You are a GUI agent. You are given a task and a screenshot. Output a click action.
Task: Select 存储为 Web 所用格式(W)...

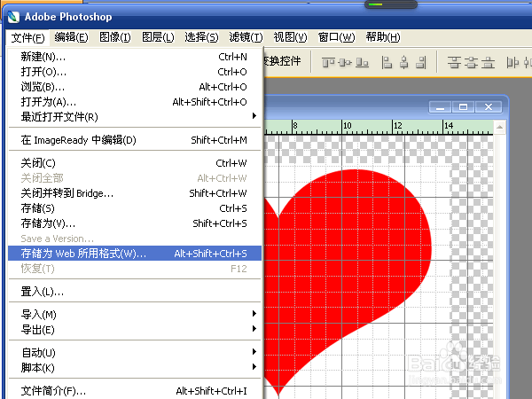[x=135, y=253]
